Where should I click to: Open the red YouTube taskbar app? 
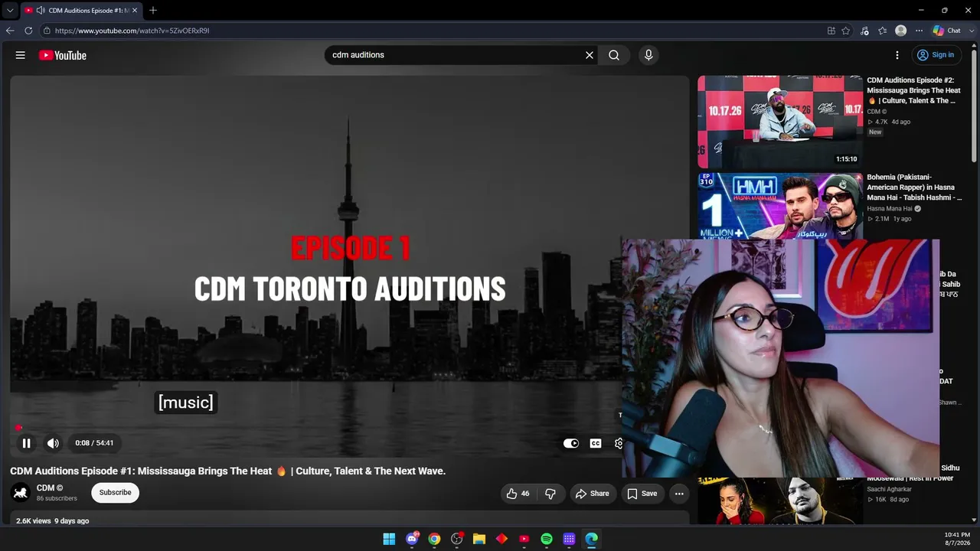[x=524, y=539]
